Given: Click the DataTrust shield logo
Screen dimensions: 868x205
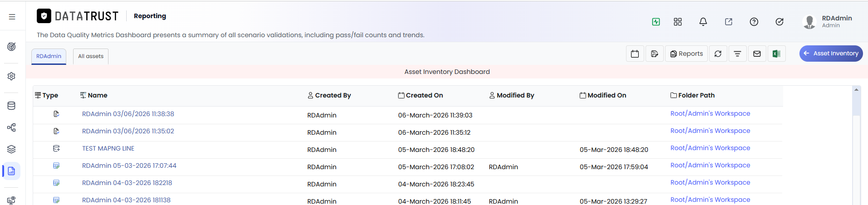Looking at the screenshot, I should tap(44, 16).
